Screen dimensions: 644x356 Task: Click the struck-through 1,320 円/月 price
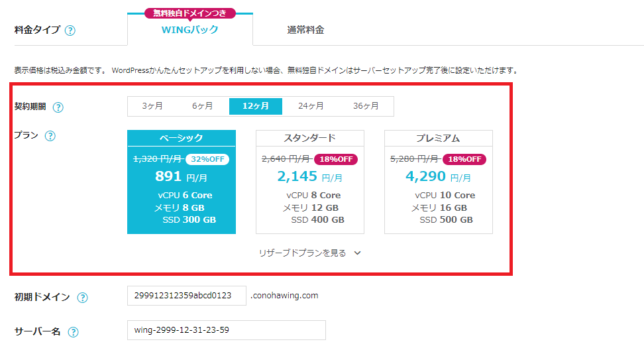tap(158, 159)
